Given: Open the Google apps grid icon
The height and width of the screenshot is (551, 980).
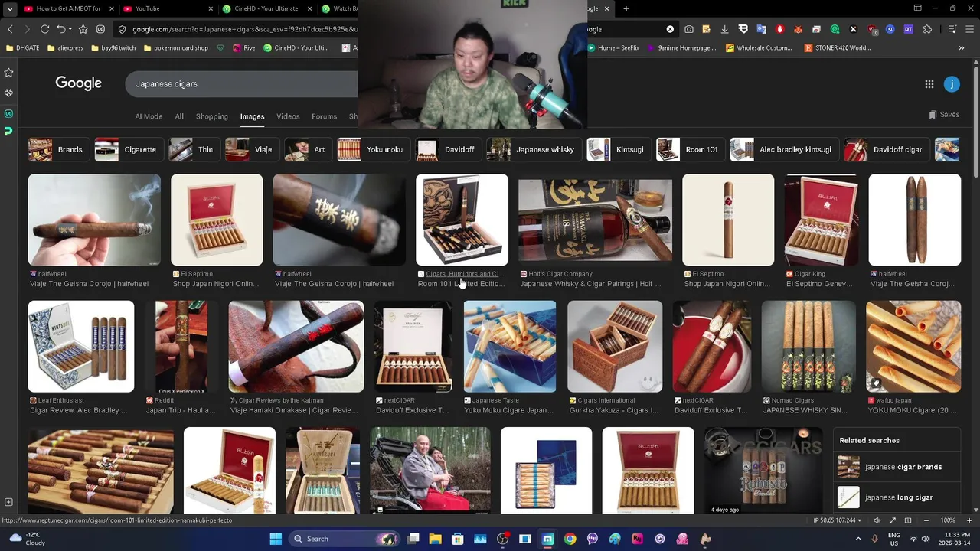Looking at the screenshot, I should click(929, 84).
